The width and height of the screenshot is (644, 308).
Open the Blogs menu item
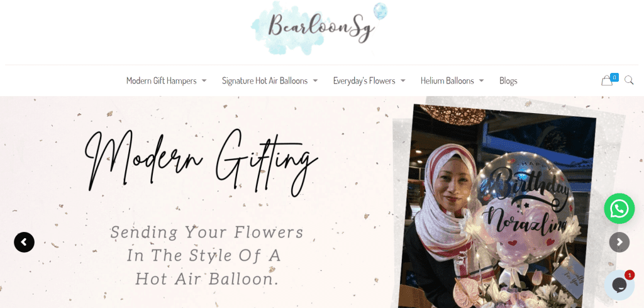(x=508, y=81)
